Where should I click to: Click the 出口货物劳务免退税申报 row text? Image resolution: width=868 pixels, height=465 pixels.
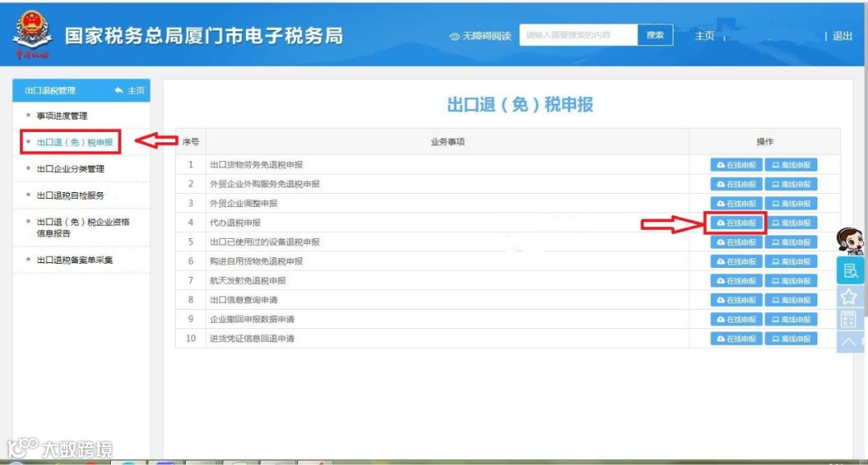click(256, 165)
